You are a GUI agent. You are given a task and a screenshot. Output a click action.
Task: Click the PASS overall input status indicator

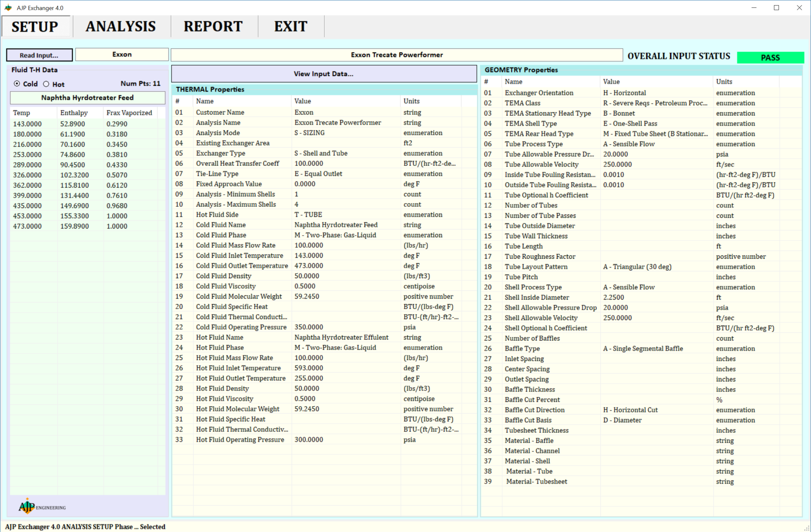[770, 58]
